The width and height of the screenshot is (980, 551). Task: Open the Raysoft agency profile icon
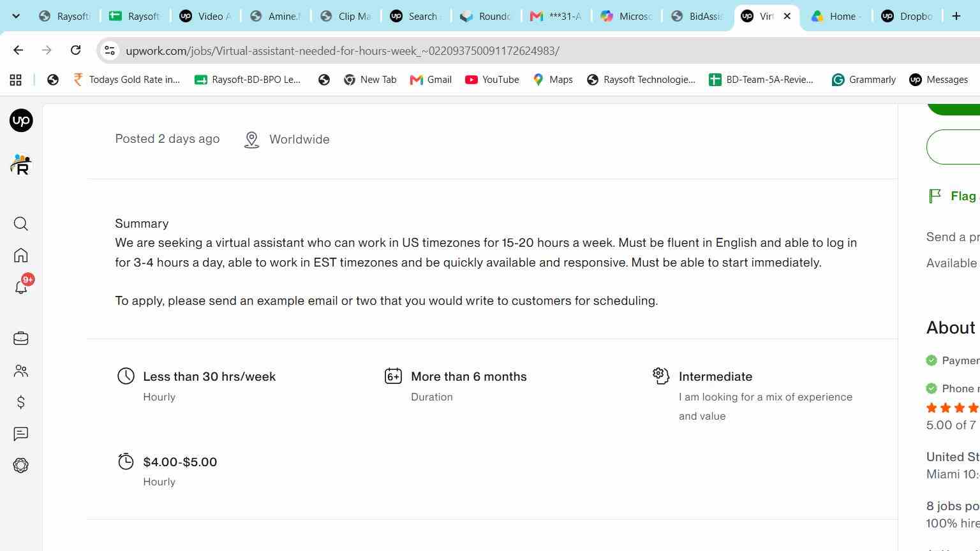(x=21, y=165)
